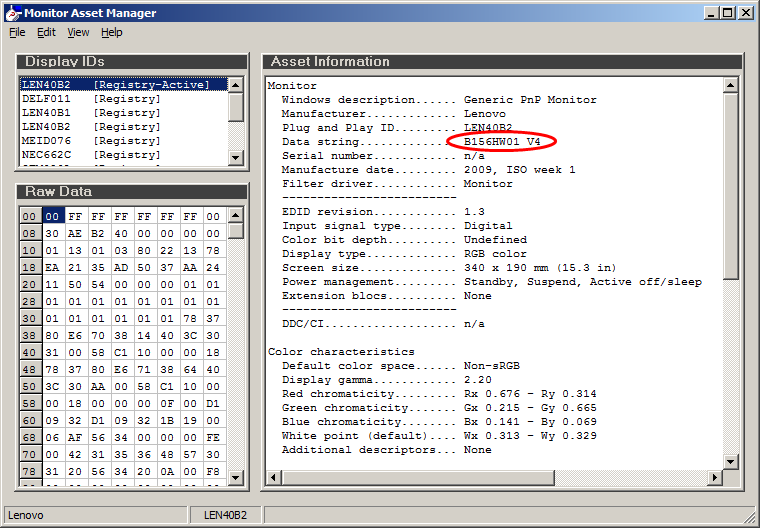Click Red chromaticity values line
Image resolution: width=760 pixels, height=528 pixels.
439,394
